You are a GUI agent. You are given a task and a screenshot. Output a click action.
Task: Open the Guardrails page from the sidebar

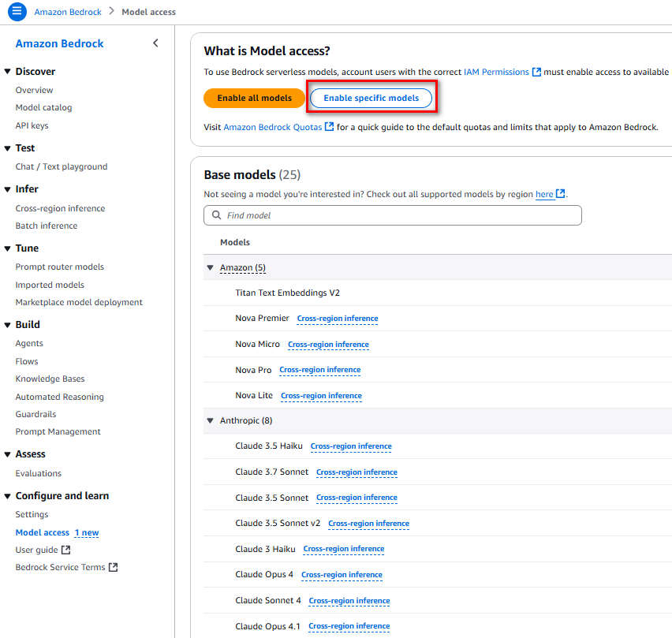coord(35,414)
